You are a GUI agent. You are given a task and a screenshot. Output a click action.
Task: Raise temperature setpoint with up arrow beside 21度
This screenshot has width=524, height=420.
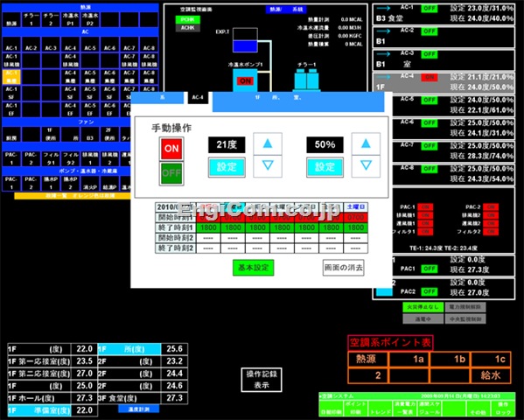click(268, 143)
